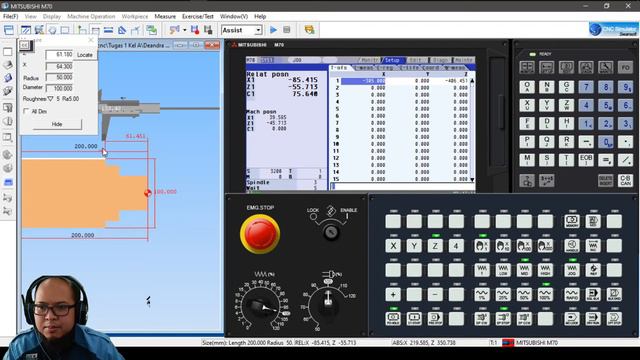Click the Hide button in measure panel
The image size is (640, 360).
pos(57,124)
